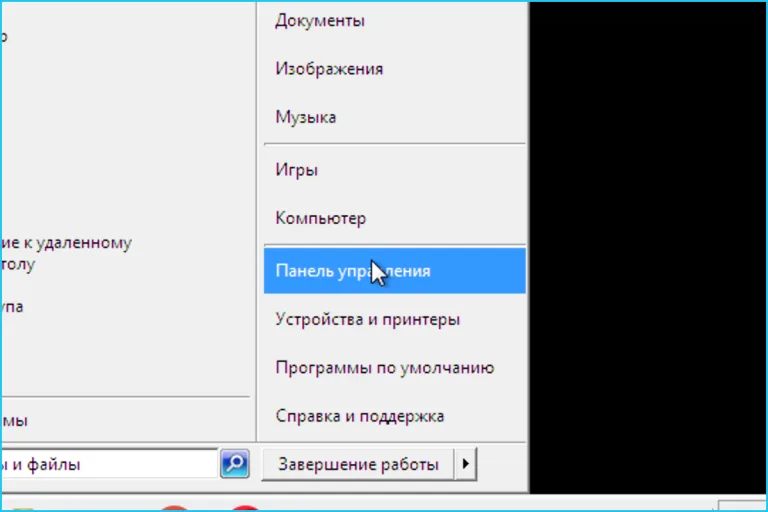The height and width of the screenshot is (512, 768).
Task: Focus the programs and files search box
Action: [109, 463]
